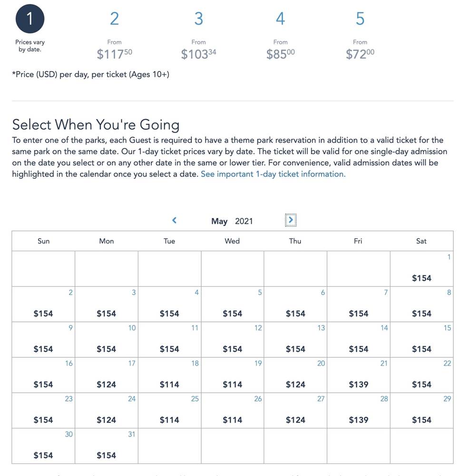This screenshot has width=459, height=476.
Task: Pick Wednesday May 12 date
Action: (232, 340)
